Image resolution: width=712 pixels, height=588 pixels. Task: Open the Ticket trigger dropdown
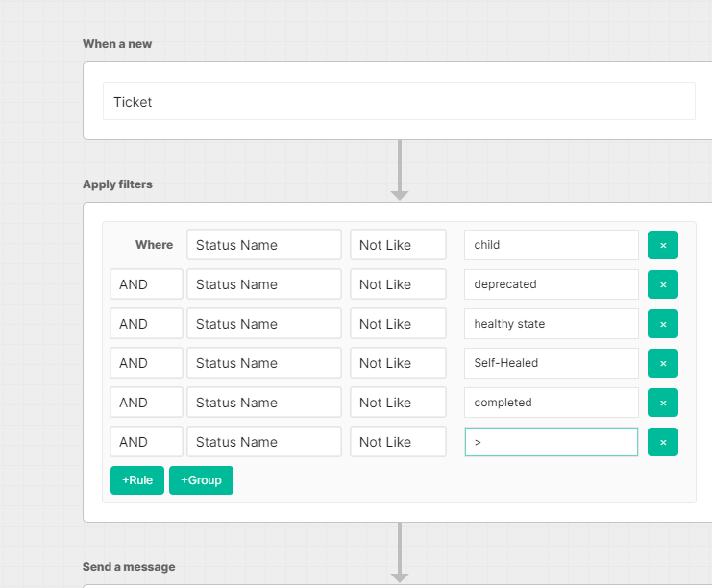click(399, 102)
